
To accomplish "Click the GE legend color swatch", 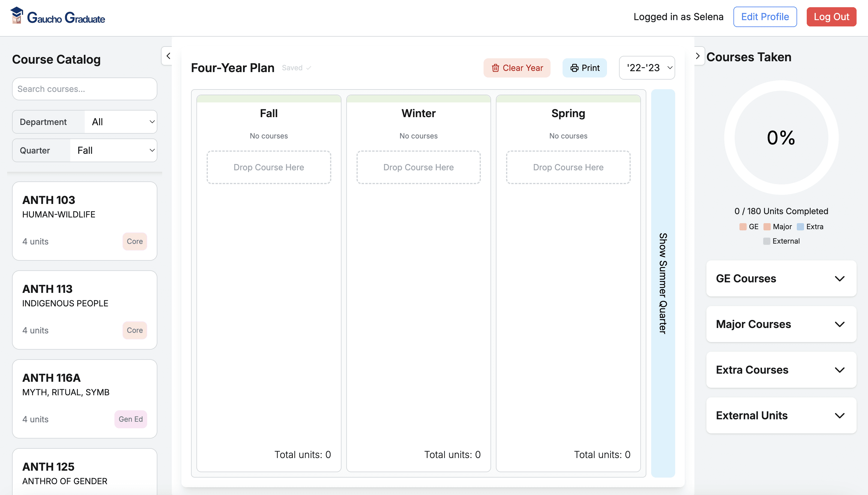I will pos(742,227).
